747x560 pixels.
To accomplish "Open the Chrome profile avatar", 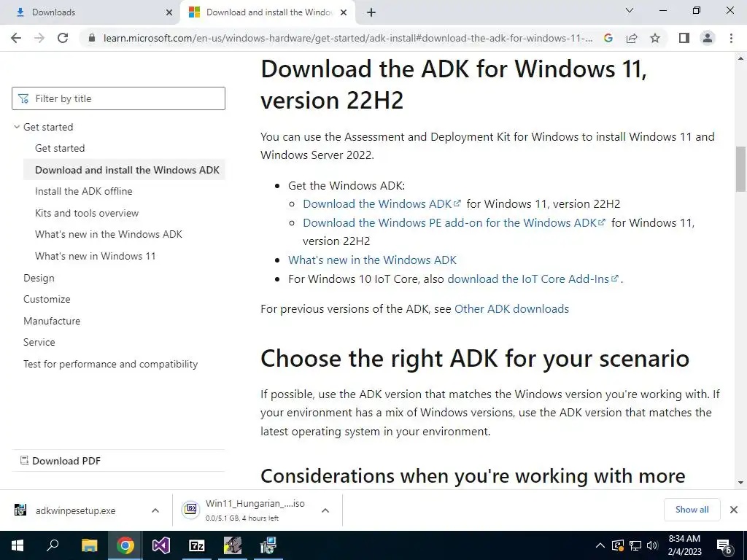I will point(708,38).
